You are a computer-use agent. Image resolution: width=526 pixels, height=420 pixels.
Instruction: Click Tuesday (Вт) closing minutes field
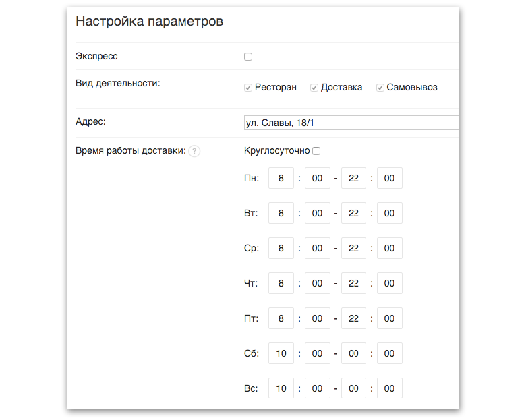pos(390,213)
